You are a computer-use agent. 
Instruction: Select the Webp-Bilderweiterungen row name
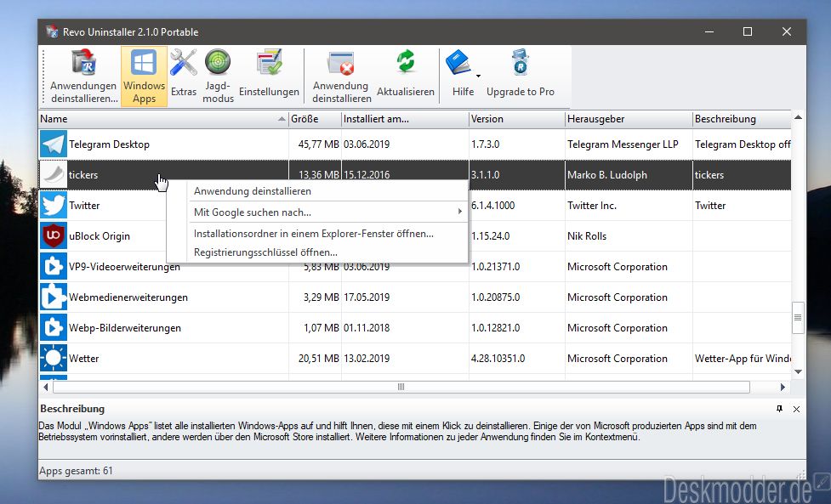tap(125, 328)
